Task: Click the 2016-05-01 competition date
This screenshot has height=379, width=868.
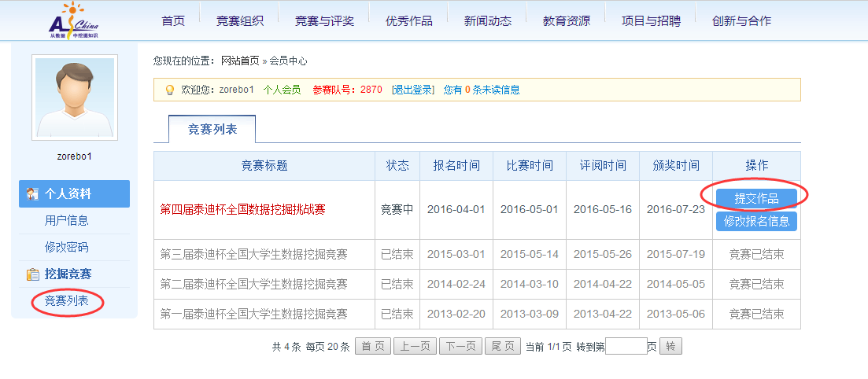Action: (x=530, y=210)
